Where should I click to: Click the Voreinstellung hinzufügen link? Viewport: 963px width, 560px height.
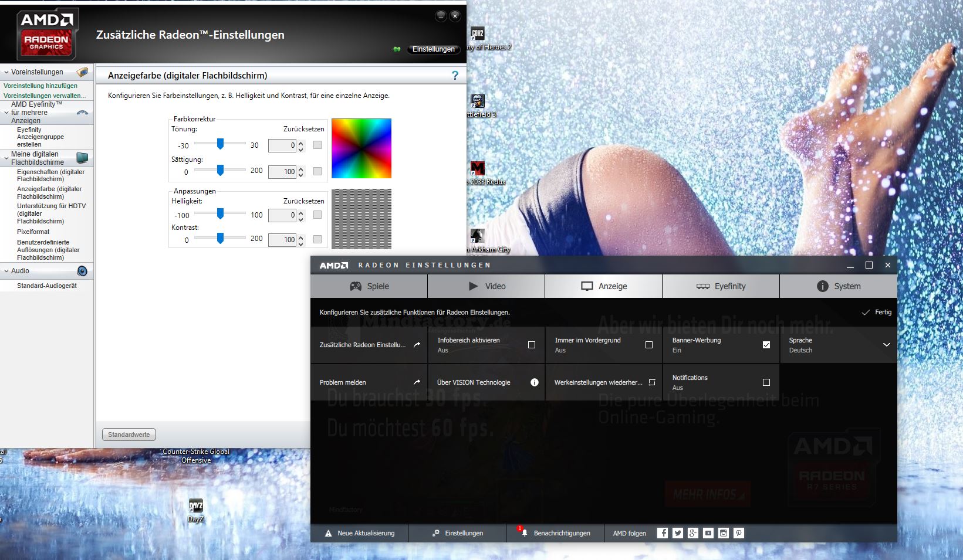pos(40,86)
